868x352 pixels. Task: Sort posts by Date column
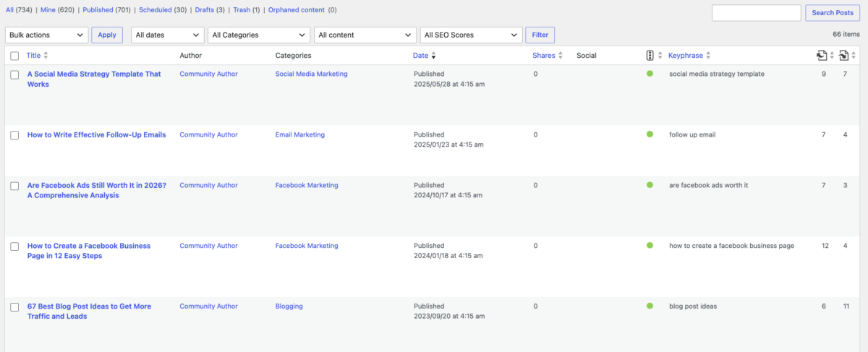pyautogui.click(x=420, y=55)
